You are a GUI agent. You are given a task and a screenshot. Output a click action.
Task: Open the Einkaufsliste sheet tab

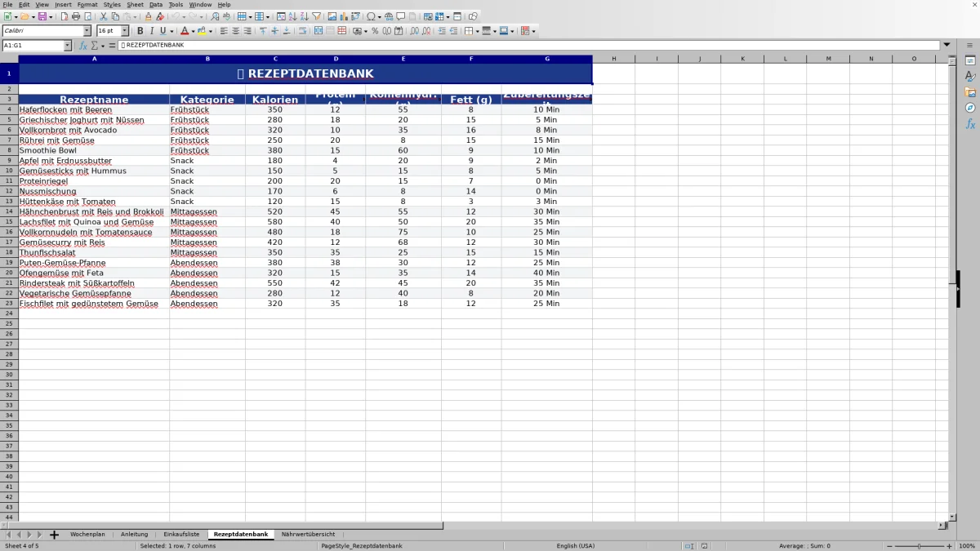tap(181, 534)
